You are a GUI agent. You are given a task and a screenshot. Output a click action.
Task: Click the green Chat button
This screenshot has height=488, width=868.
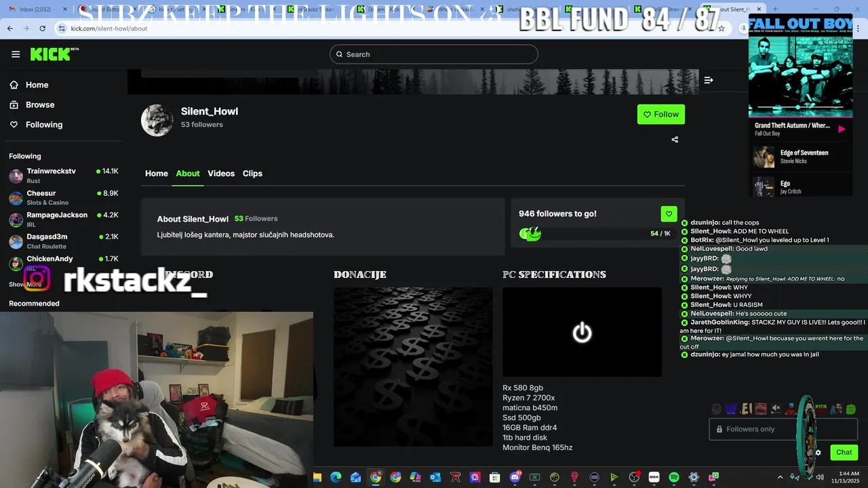point(844,452)
